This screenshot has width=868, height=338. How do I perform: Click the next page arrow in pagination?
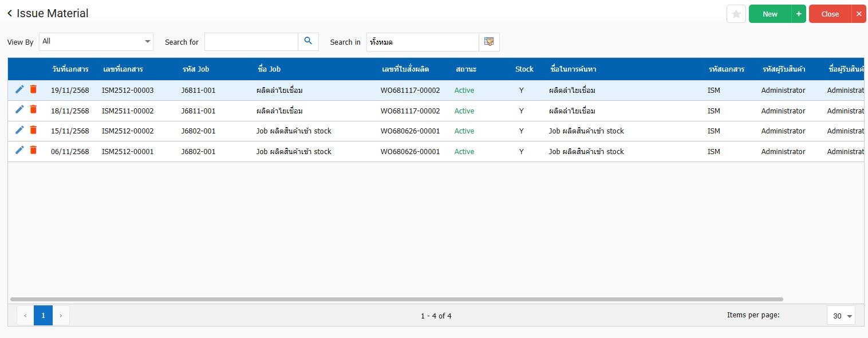[x=61, y=315]
